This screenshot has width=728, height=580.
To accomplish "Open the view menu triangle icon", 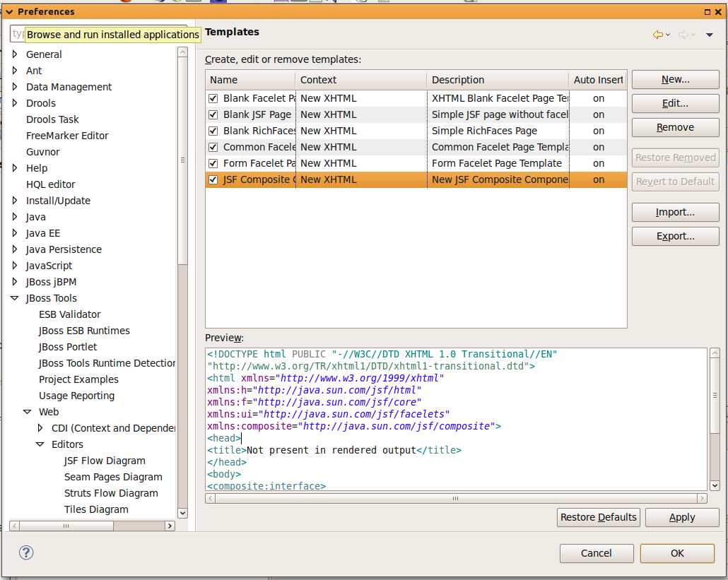I will point(709,35).
